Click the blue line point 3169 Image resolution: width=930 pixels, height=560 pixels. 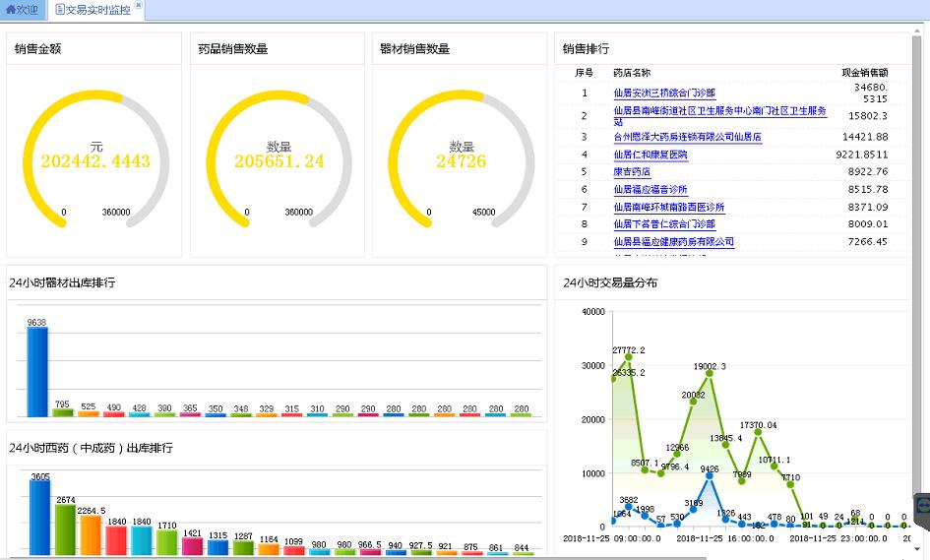pos(693,510)
